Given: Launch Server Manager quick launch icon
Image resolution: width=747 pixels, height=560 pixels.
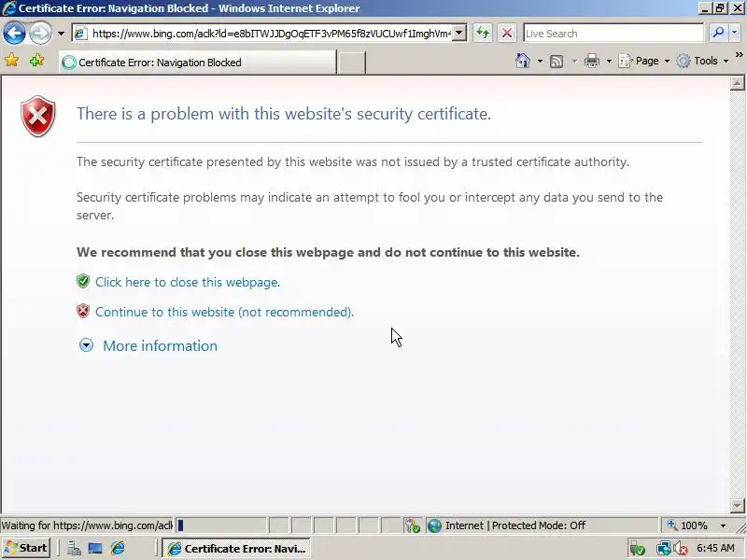Looking at the screenshot, I should 74,549.
